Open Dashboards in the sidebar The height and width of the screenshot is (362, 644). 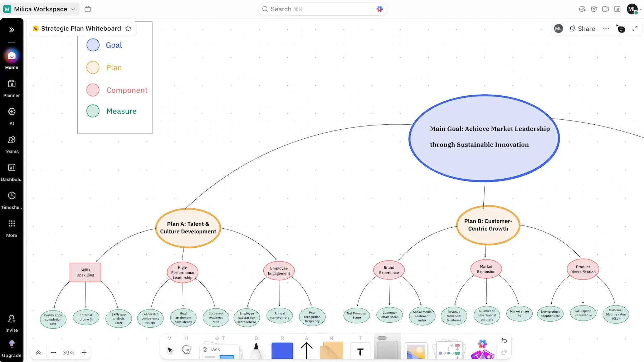pos(11,172)
